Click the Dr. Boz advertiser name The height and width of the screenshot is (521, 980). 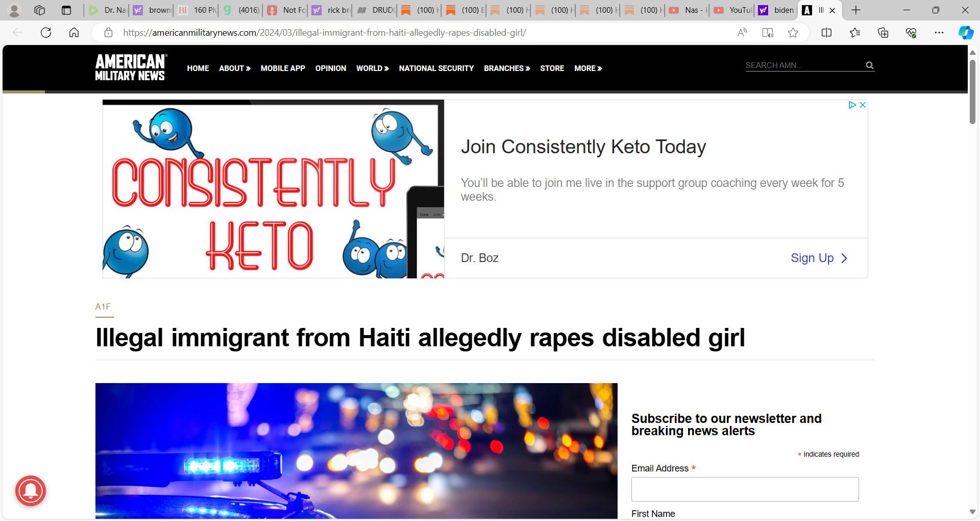(x=480, y=258)
